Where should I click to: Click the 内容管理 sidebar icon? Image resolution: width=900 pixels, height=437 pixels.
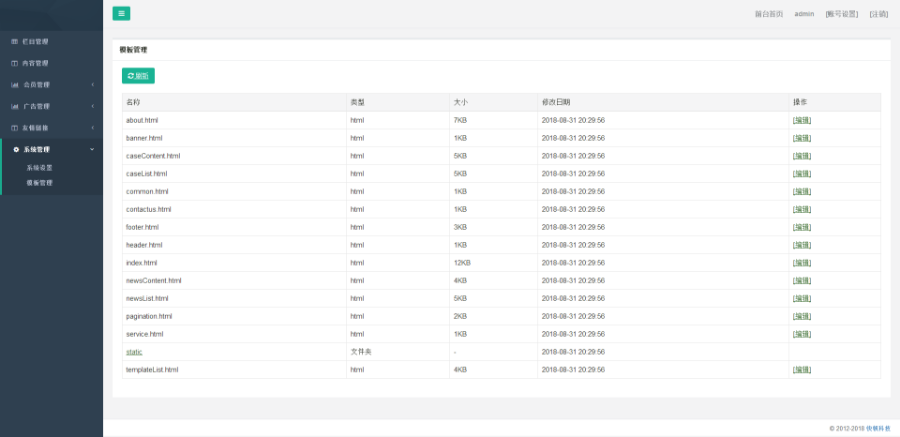pos(14,63)
